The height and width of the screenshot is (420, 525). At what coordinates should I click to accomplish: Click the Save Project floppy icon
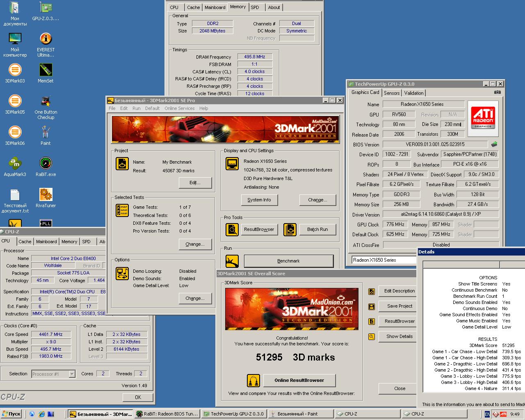click(x=372, y=306)
